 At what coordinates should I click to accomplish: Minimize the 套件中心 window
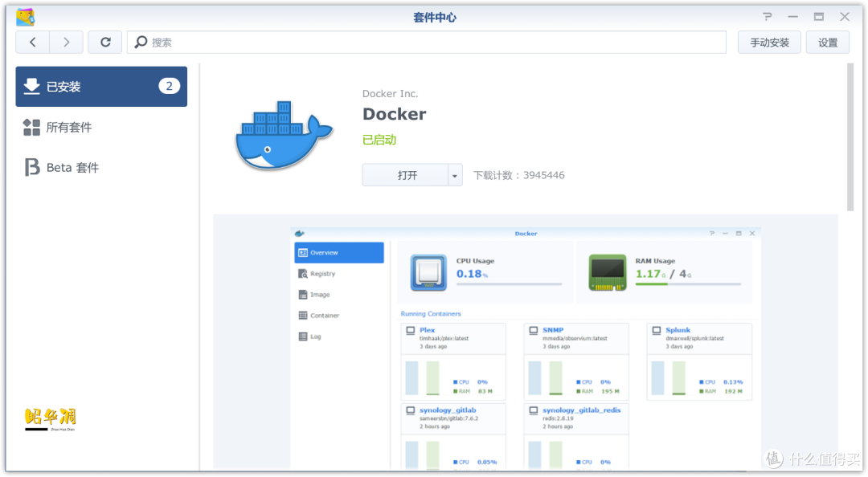click(x=792, y=17)
